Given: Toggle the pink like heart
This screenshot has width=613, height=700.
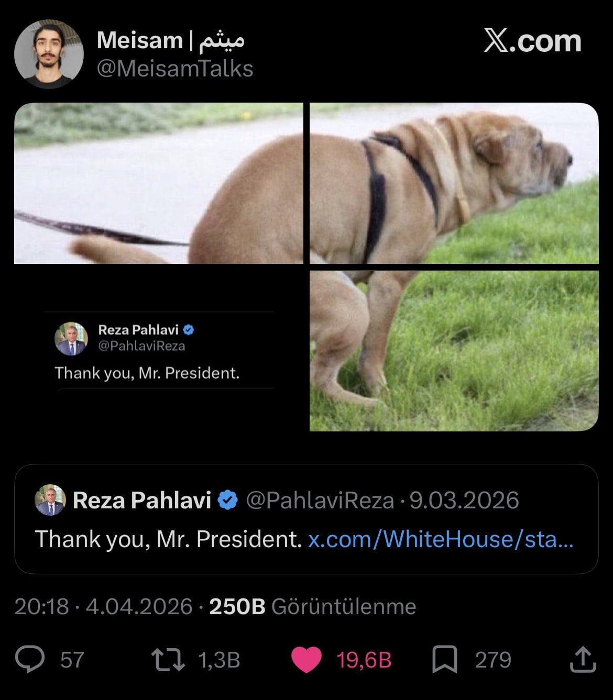Looking at the screenshot, I should tap(306, 660).
